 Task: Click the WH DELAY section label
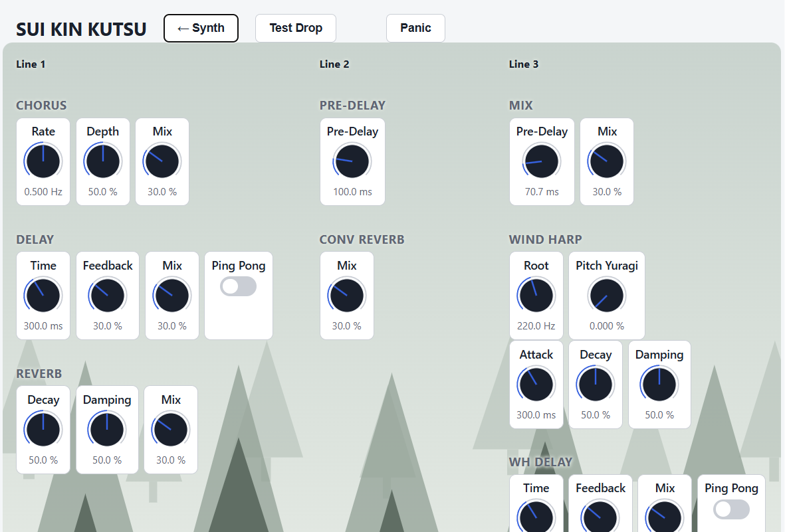click(540, 462)
